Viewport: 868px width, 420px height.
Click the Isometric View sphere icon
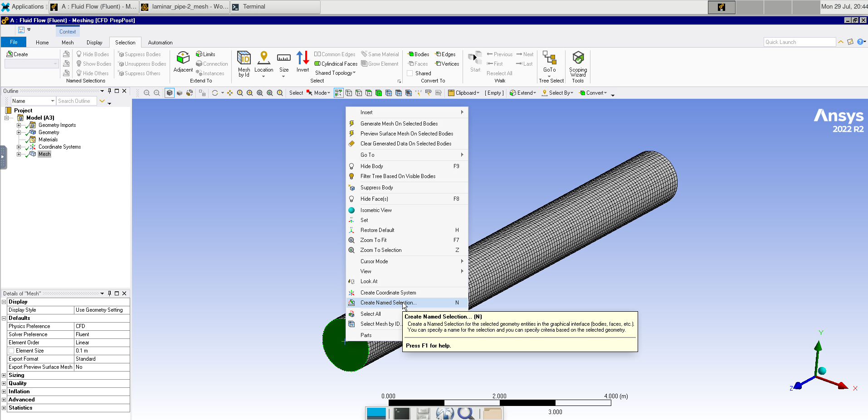coord(351,210)
